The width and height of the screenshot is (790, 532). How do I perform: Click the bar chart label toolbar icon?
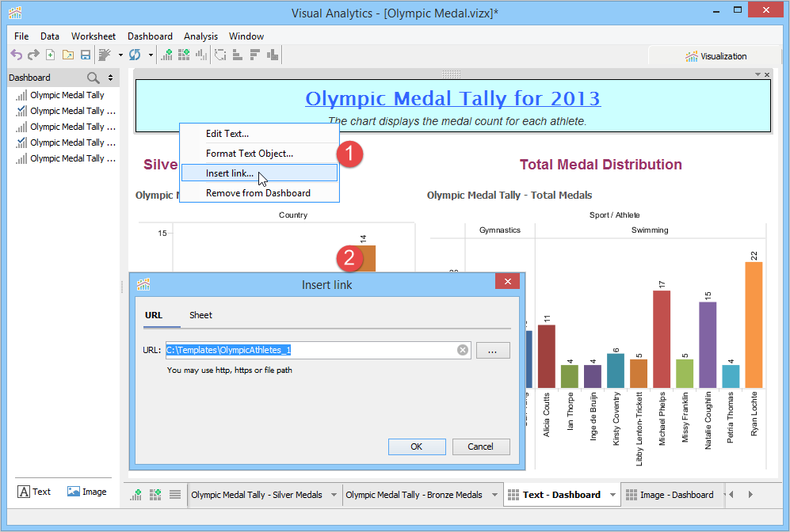pyautogui.click(x=273, y=55)
